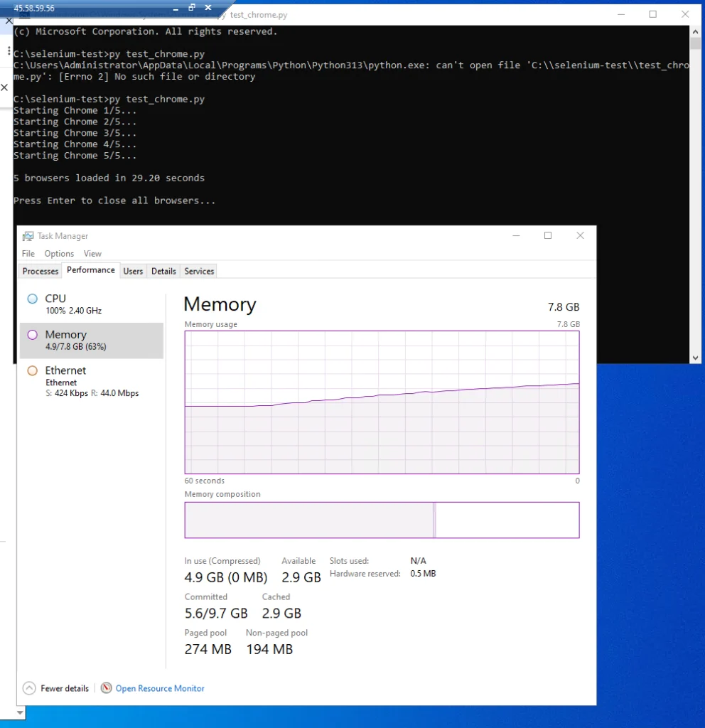The image size is (705, 728).
Task: Select the CPU performance item
Action: coord(92,304)
